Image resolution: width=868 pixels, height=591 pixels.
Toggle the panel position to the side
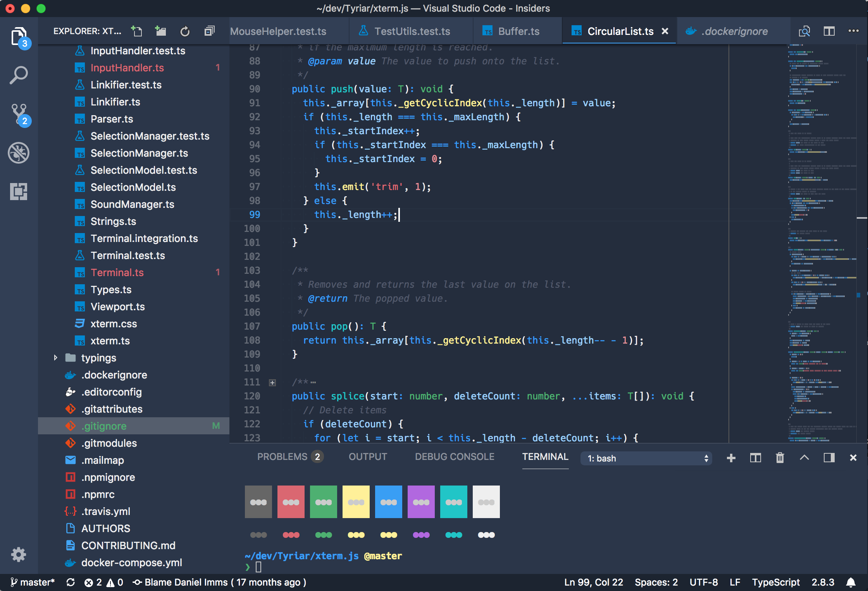[829, 458]
